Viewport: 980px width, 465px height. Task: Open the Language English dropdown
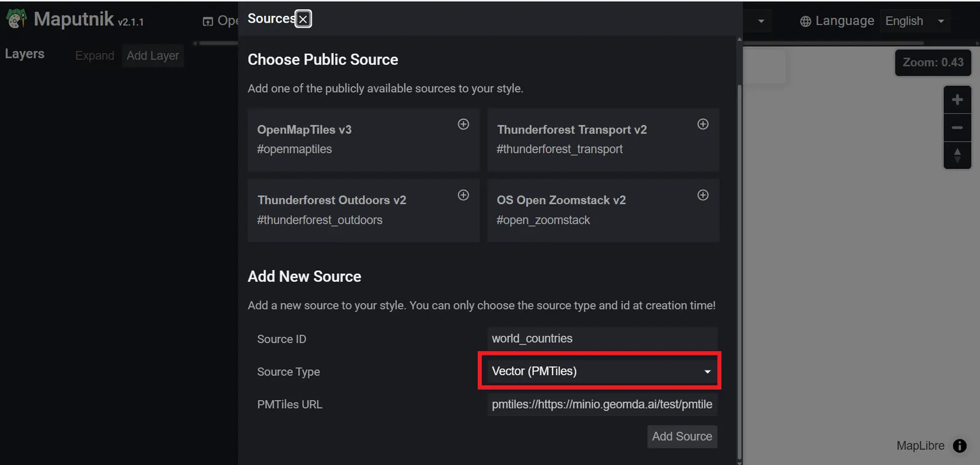[x=916, y=21]
